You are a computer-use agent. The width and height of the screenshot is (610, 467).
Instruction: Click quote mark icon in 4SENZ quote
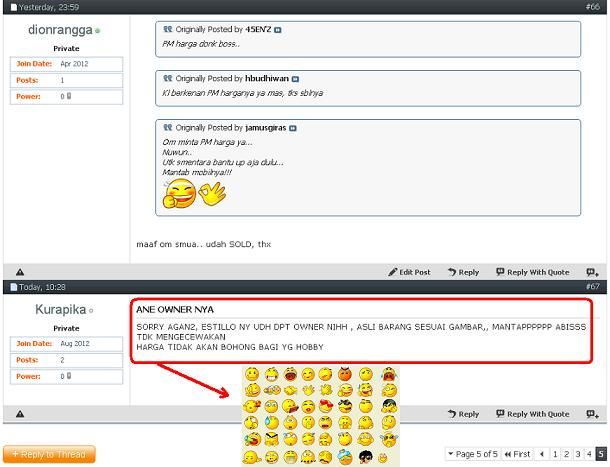point(168,29)
